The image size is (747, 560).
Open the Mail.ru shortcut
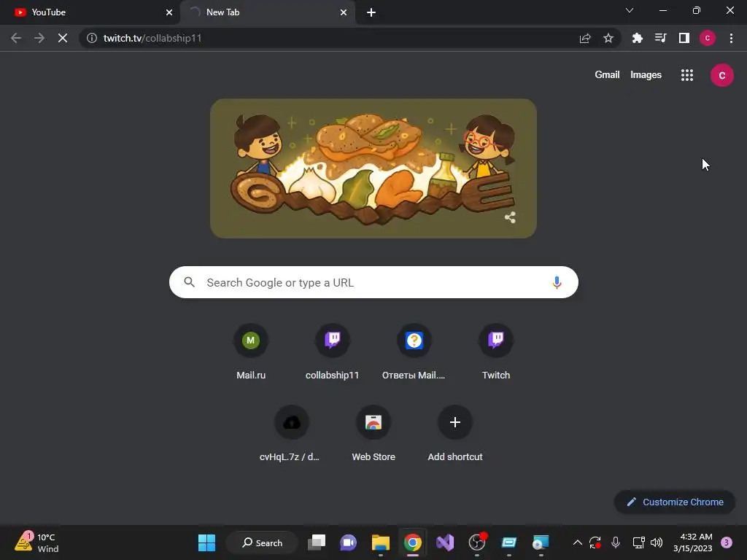(251, 351)
